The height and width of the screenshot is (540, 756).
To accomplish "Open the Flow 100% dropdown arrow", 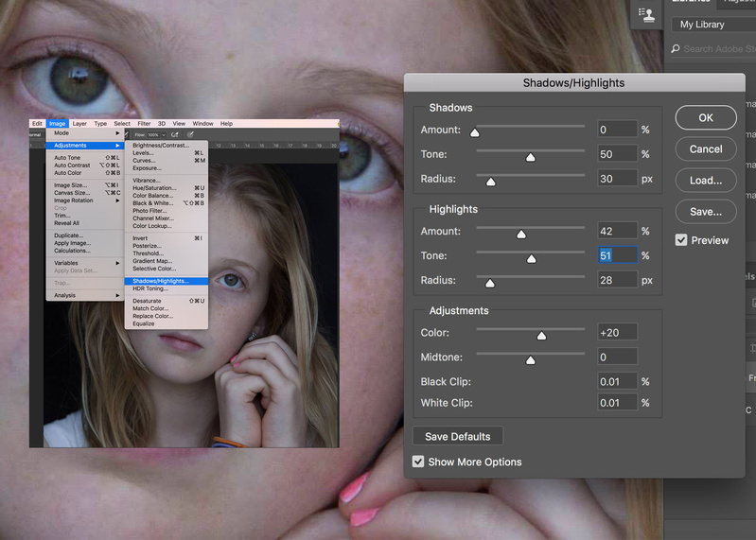I will pyautogui.click(x=164, y=135).
